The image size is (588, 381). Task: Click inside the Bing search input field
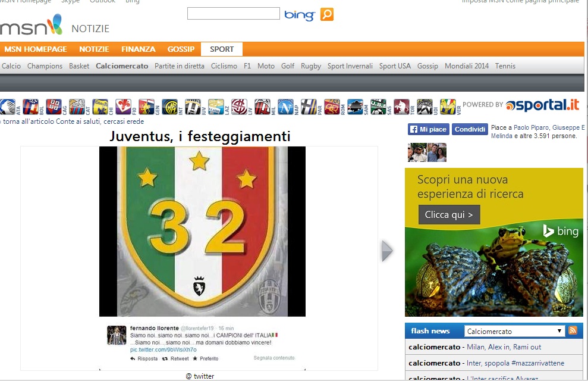234,14
